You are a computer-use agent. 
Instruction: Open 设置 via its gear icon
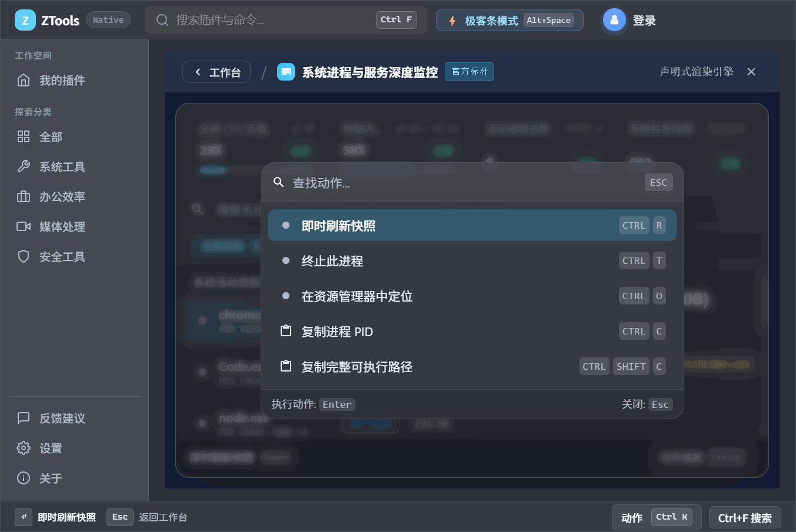(24, 449)
